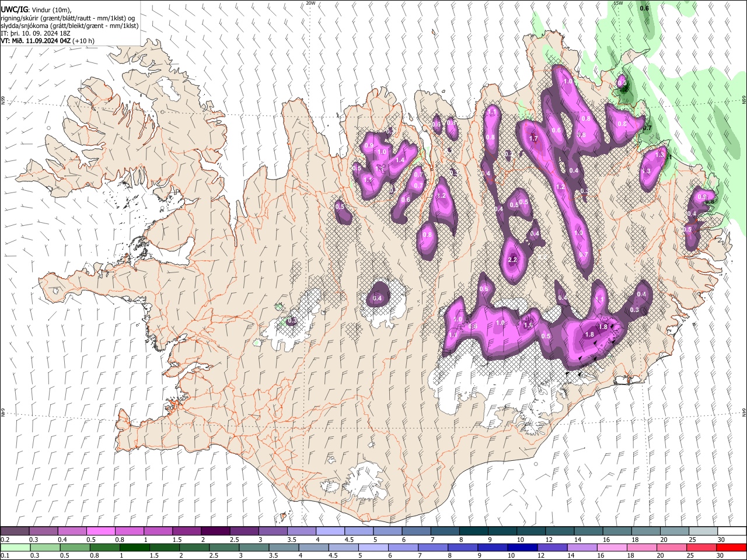Pick the top-row legend swatch between 16 and 18
Viewport: 747px width, 560px height.
(616, 531)
